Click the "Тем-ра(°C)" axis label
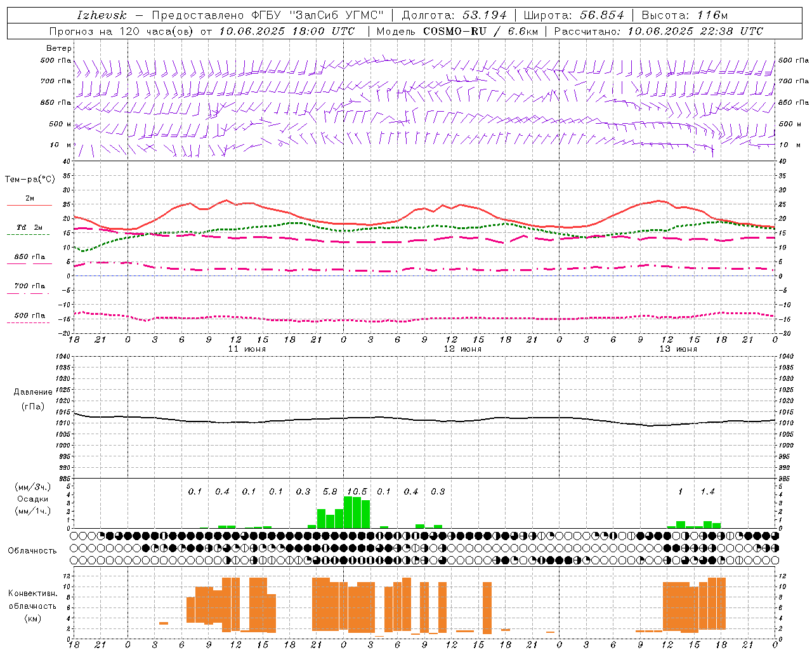The height and width of the screenshot is (650, 812). tap(30, 180)
